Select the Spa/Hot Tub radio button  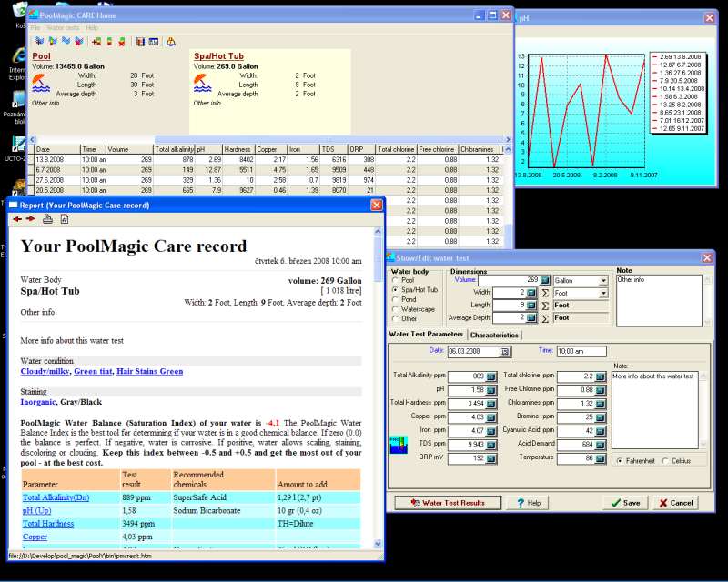(x=395, y=289)
